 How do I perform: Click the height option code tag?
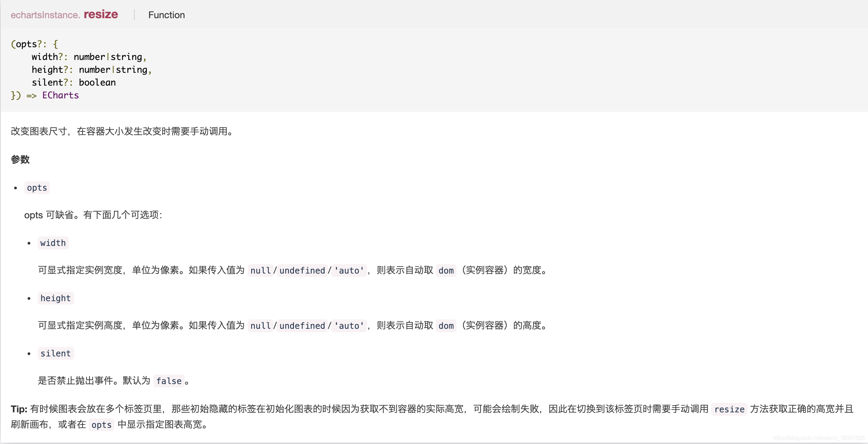click(56, 298)
